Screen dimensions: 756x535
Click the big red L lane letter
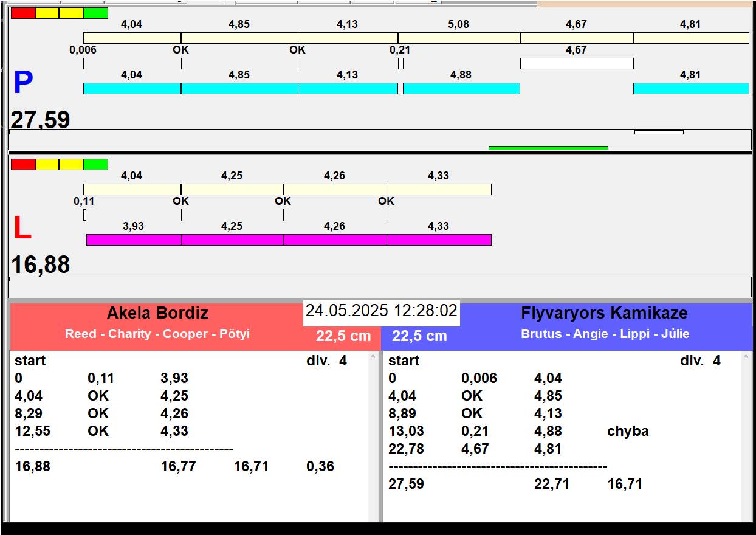click(x=22, y=229)
